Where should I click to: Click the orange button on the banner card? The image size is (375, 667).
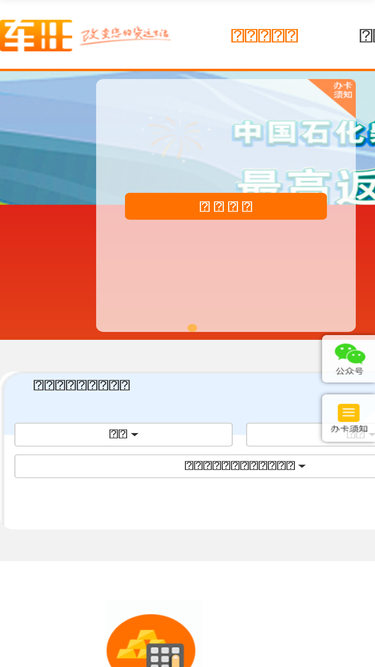pos(226,206)
